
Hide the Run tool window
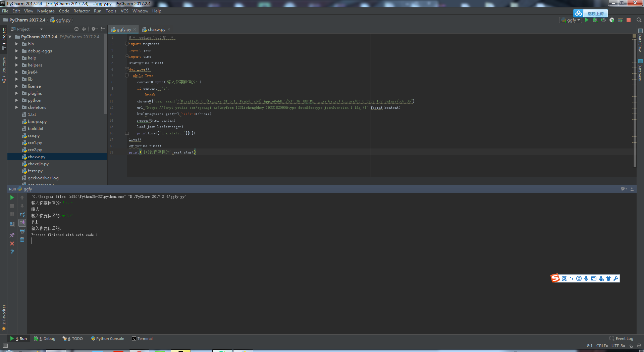(x=632, y=189)
